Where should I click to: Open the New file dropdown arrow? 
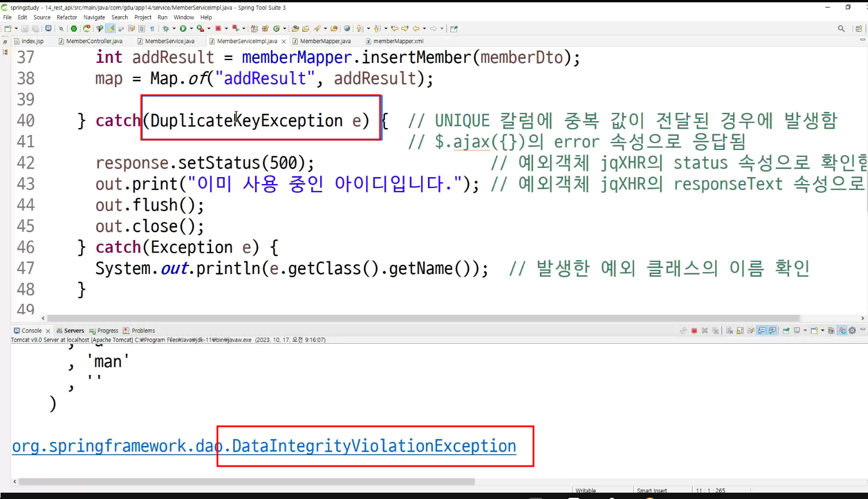16,28
